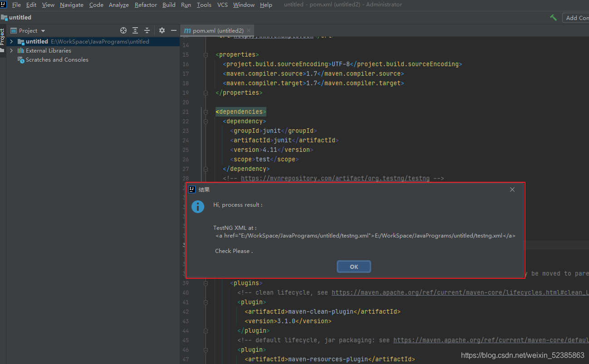Click the default lifecycle maven link
Image resolution: width=589 pixels, height=364 pixels.
click(491, 340)
